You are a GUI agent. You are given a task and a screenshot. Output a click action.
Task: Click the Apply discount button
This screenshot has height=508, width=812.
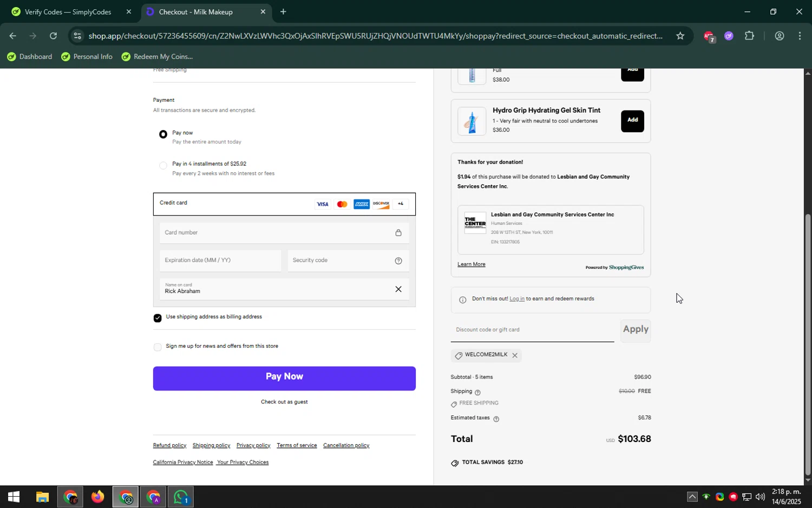tap(636, 330)
